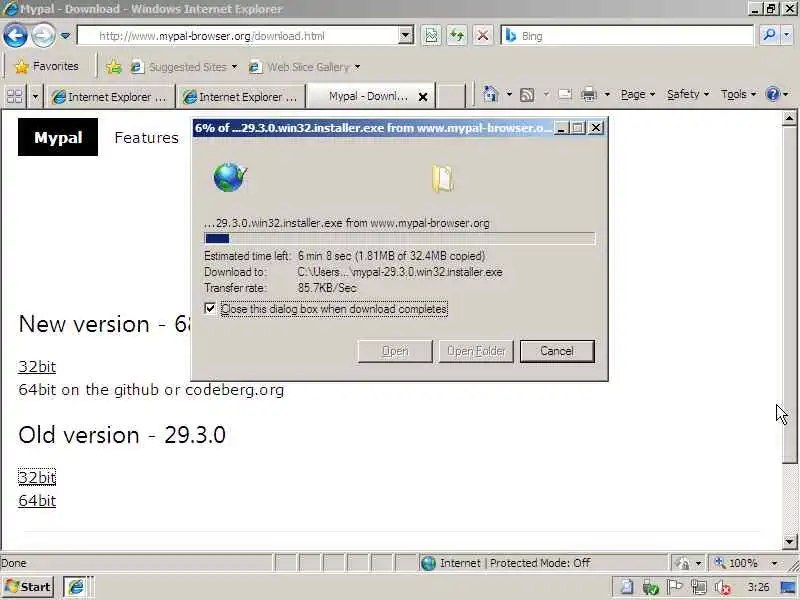Click Add to Favorites Bar icon
The width and height of the screenshot is (800, 600).
tap(114, 67)
